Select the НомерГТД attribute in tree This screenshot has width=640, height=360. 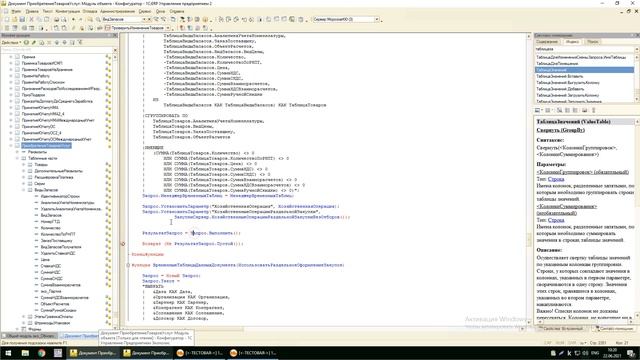click(50, 222)
